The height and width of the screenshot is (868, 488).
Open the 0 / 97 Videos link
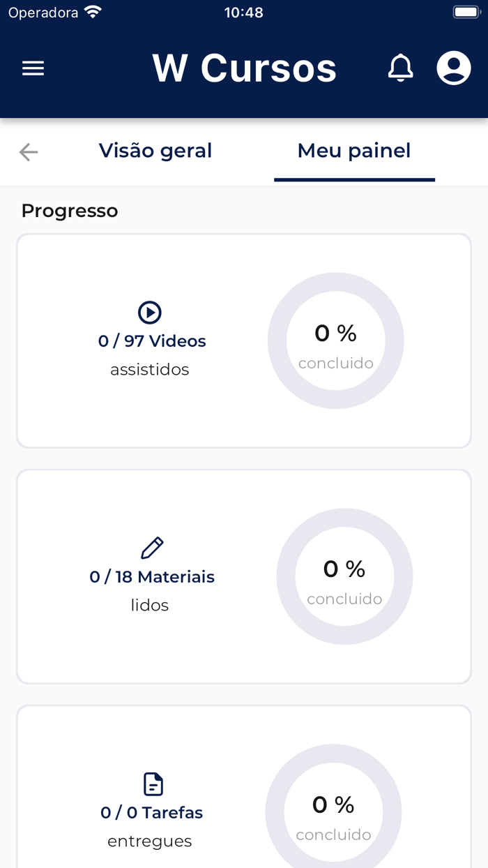click(151, 341)
